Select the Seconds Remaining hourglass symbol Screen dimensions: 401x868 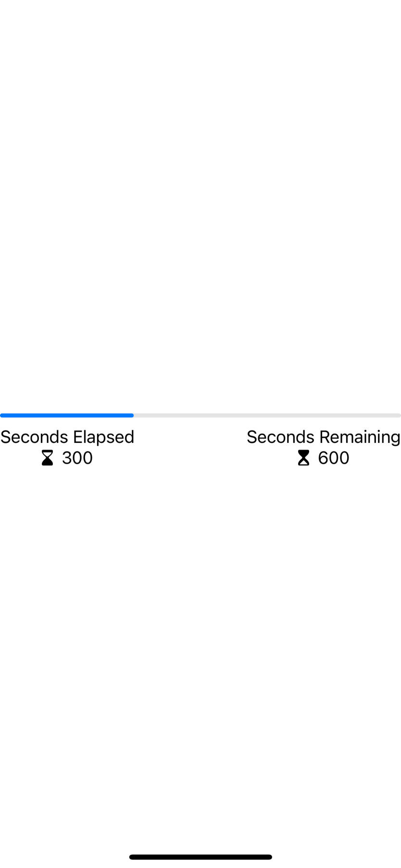click(303, 457)
